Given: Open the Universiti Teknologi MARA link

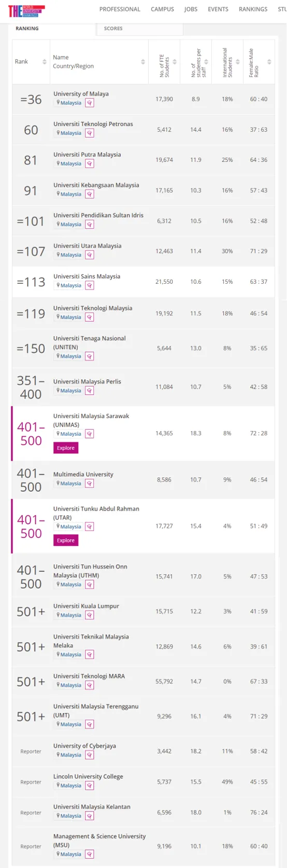Looking at the screenshot, I should (89, 676).
